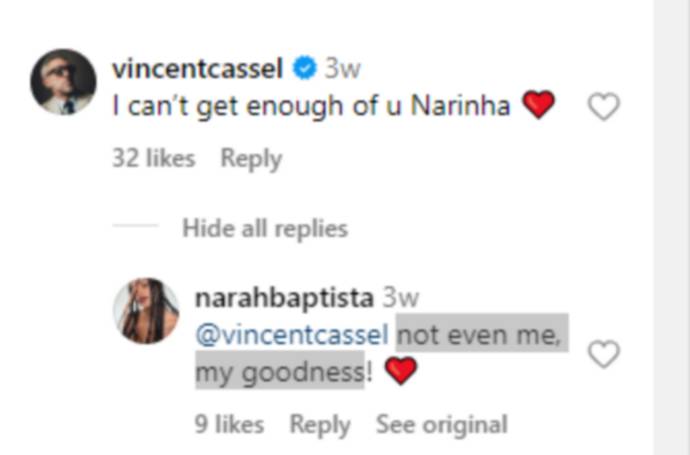Click the blue verified badge beside vincentcassel
Image resolution: width=690 pixels, height=455 pixels.
point(303,69)
